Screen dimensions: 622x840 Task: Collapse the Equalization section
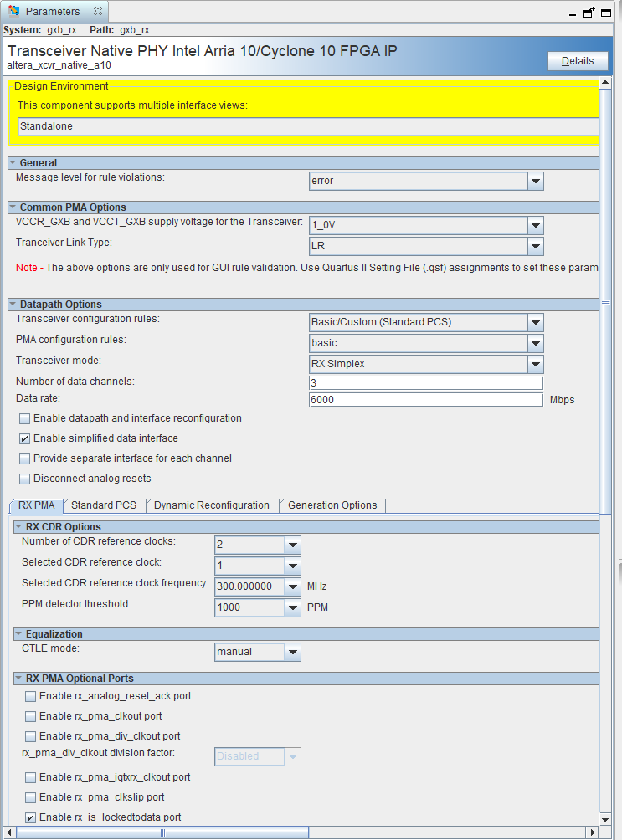click(x=18, y=633)
